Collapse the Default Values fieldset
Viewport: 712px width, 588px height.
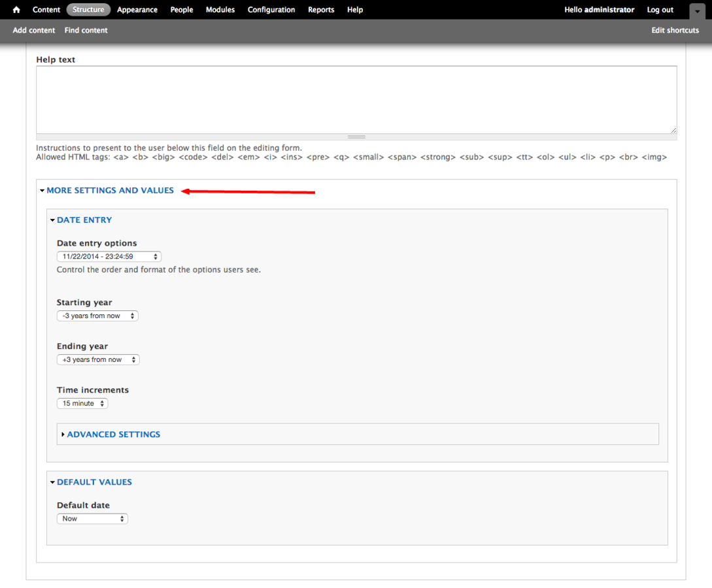click(x=94, y=482)
